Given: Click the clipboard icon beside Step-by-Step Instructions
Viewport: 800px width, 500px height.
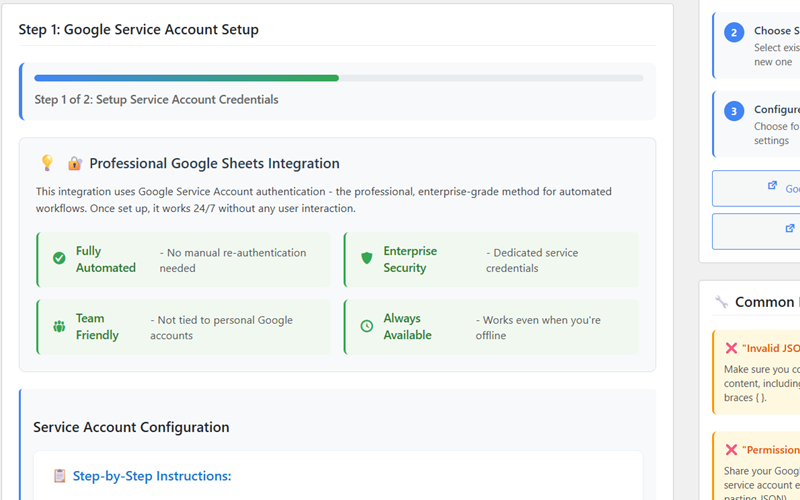Looking at the screenshot, I should [60, 476].
